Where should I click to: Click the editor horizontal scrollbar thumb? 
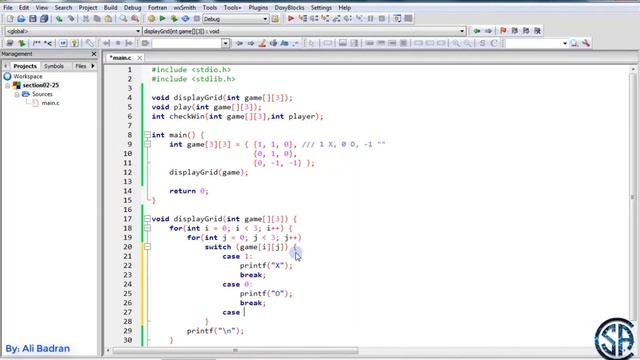tap(236, 350)
